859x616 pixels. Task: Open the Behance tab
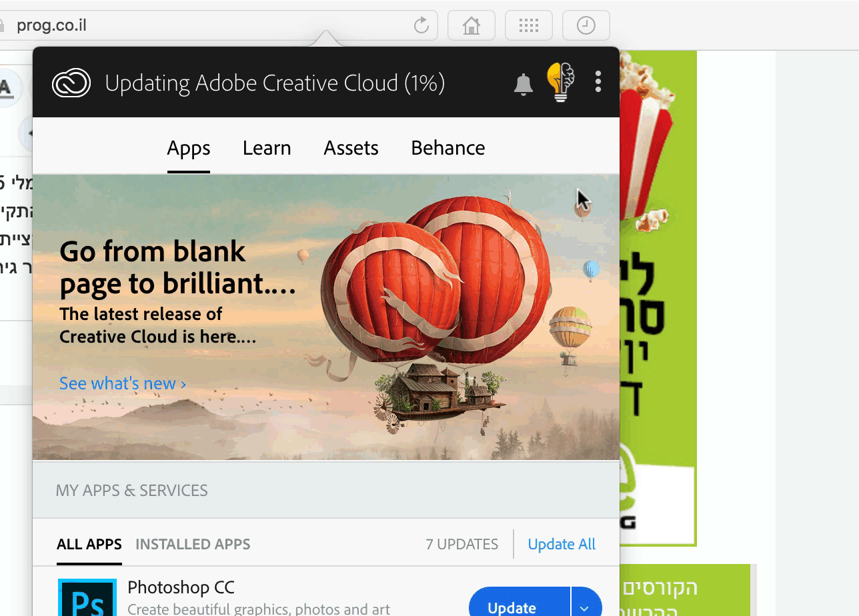tap(448, 148)
